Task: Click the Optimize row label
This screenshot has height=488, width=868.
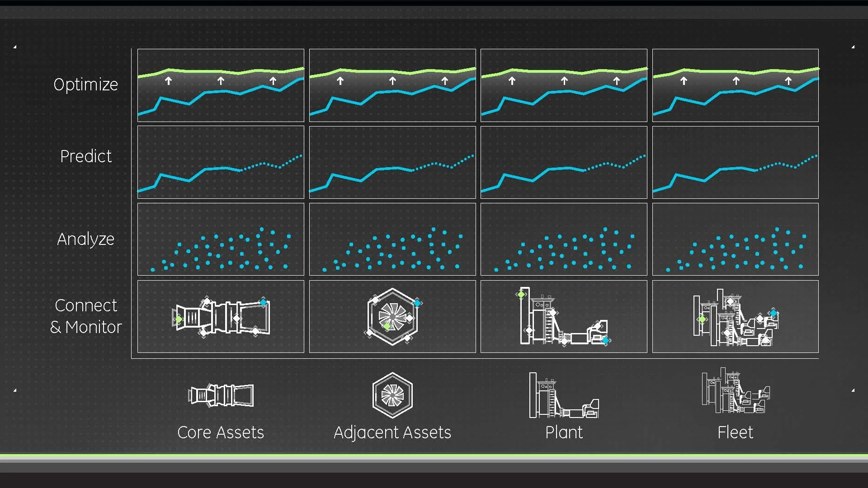Action: pos(85,84)
